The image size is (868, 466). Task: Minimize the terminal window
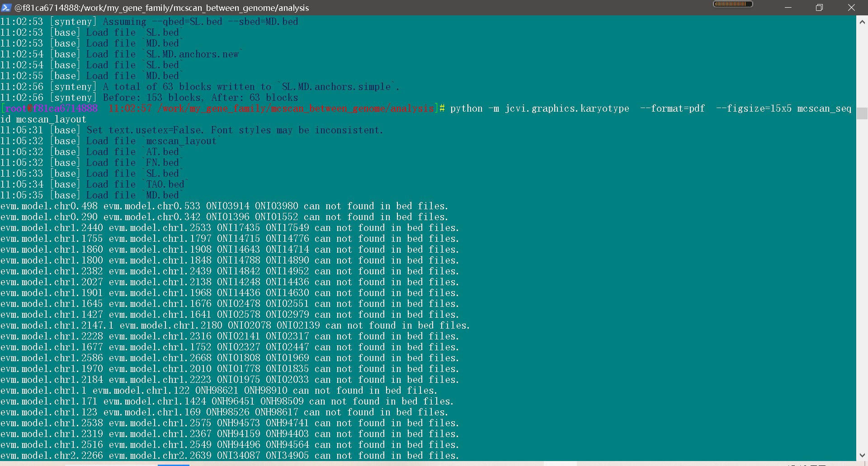788,8
